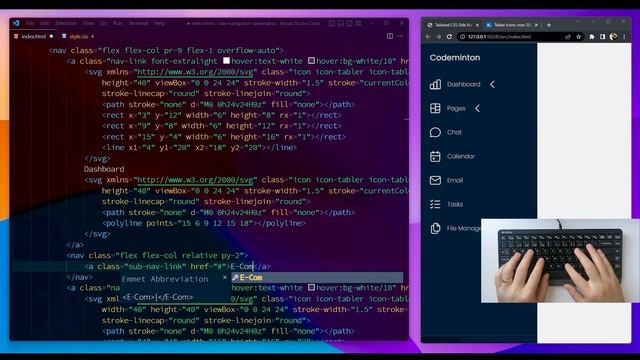
Task: Open the Go menu in VS Code
Action: [103, 23]
